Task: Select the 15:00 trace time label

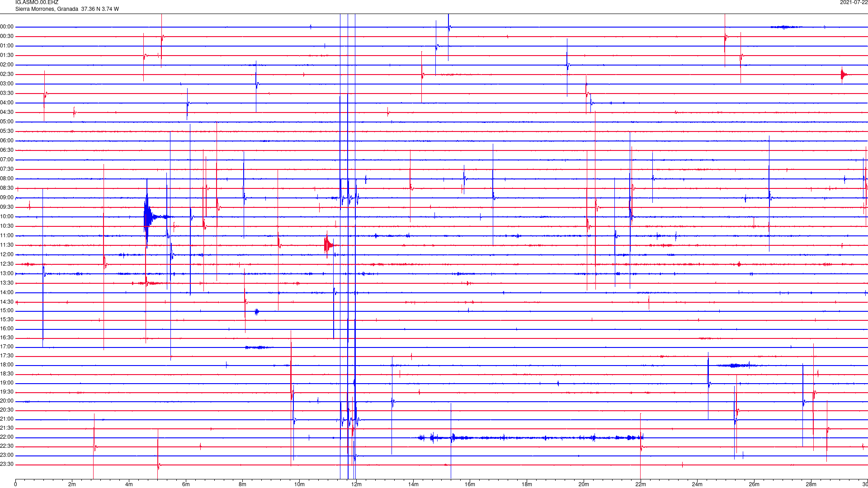Action: tap(7, 311)
